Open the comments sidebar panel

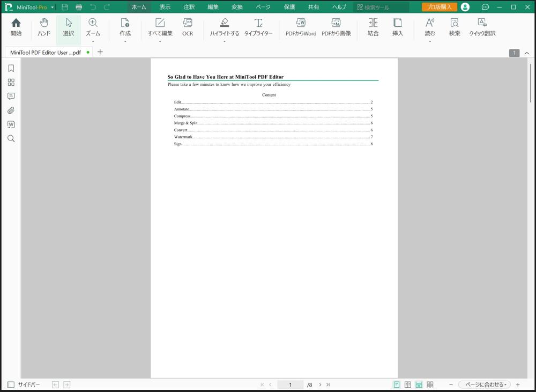pos(11,97)
